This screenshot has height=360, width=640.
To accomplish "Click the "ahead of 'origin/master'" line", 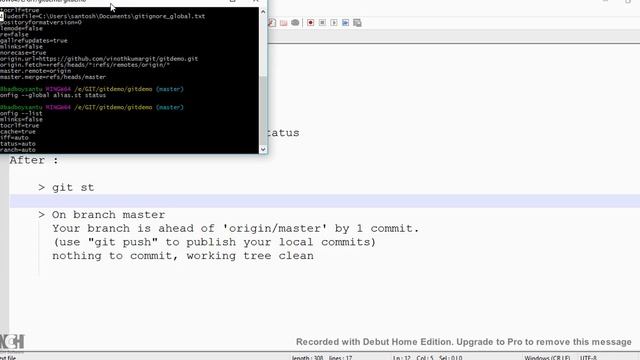I will click(x=236, y=228).
